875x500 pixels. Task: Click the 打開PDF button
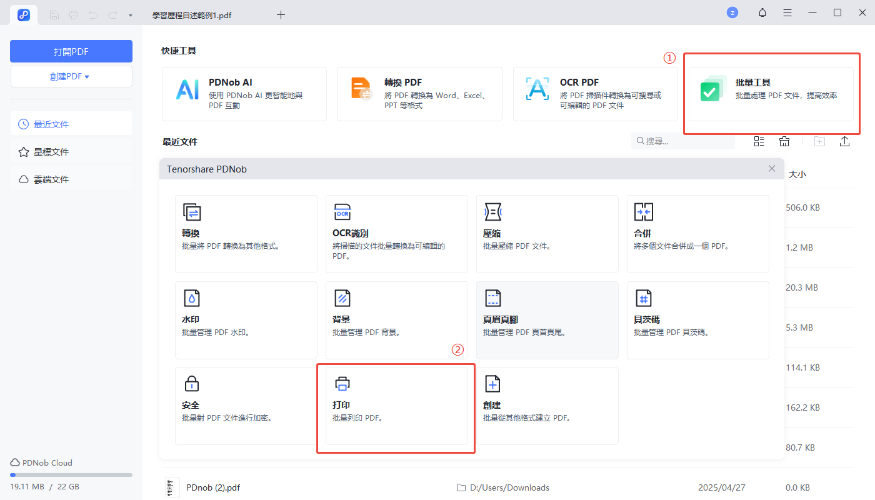tap(71, 51)
